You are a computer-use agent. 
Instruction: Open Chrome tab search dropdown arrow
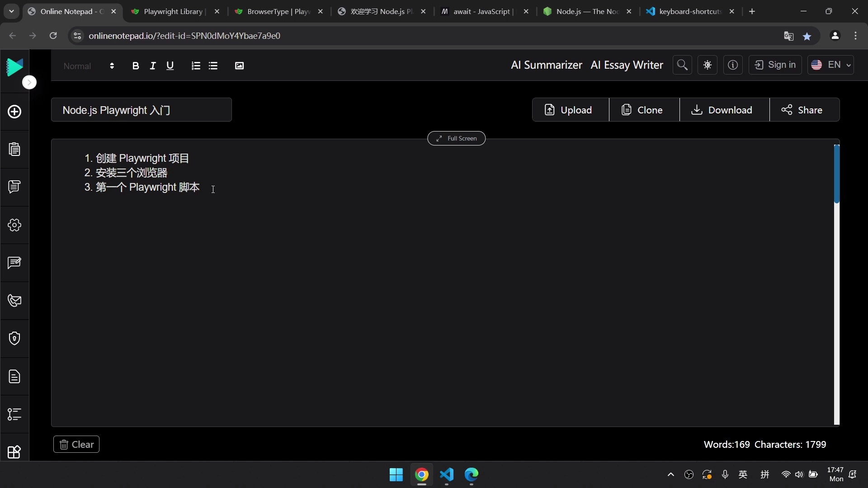click(x=11, y=11)
